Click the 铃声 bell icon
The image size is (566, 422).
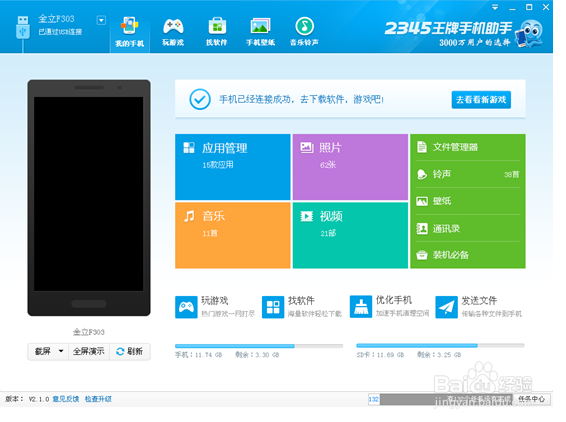(x=422, y=174)
